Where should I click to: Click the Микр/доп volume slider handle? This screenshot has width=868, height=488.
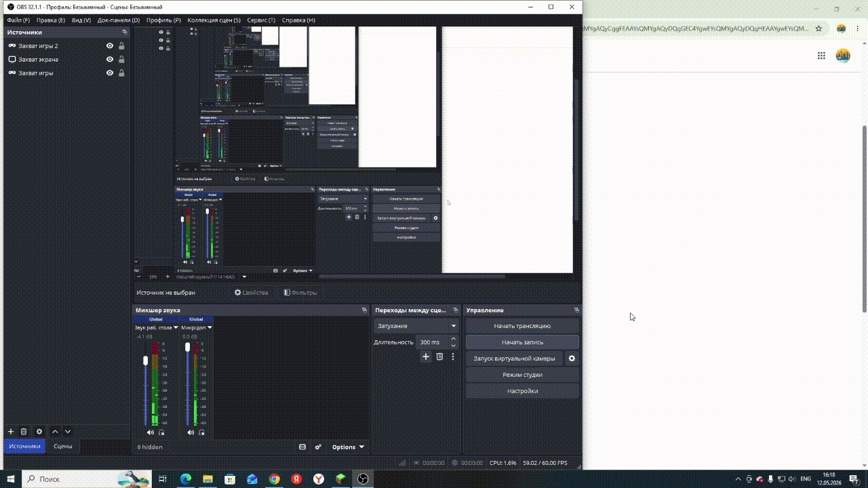pyautogui.click(x=187, y=347)
